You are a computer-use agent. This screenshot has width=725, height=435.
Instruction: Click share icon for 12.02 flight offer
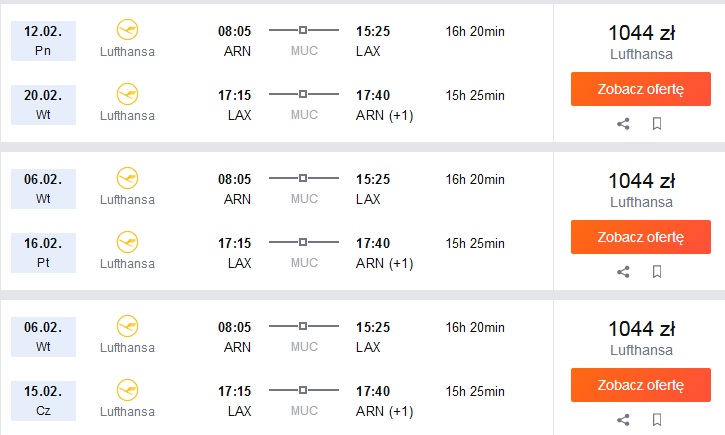coord(623,124)
